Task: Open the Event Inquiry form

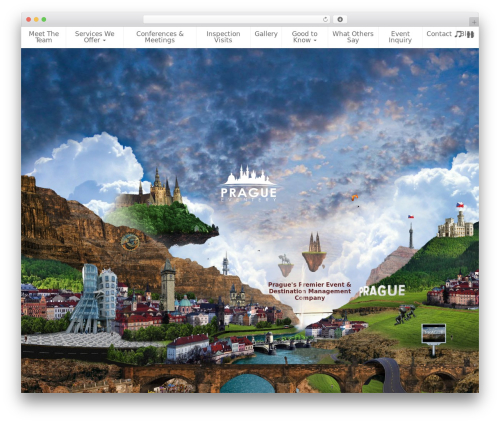Action: (400, 37)
